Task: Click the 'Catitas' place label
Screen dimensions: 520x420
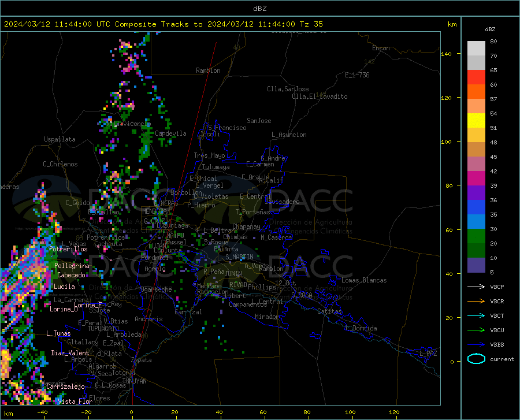Action: [x=329, y=311]
